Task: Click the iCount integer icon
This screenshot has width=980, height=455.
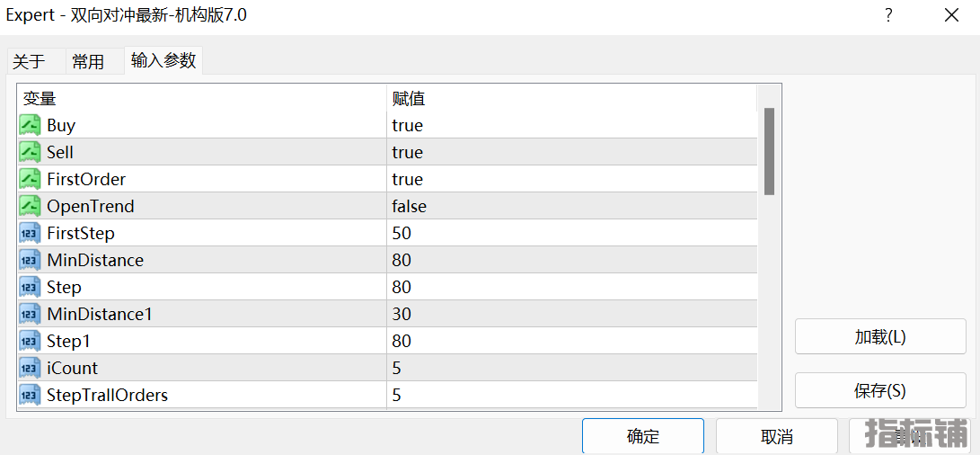Action: [30, 368]
